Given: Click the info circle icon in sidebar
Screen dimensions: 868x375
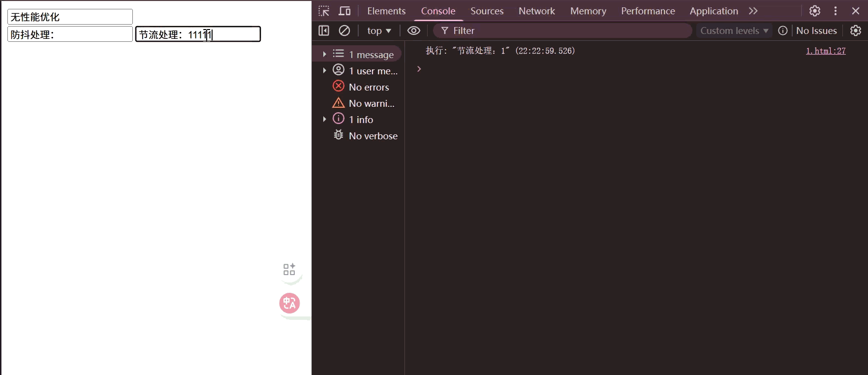Looking at the screenshot, I should click(339, 118).
